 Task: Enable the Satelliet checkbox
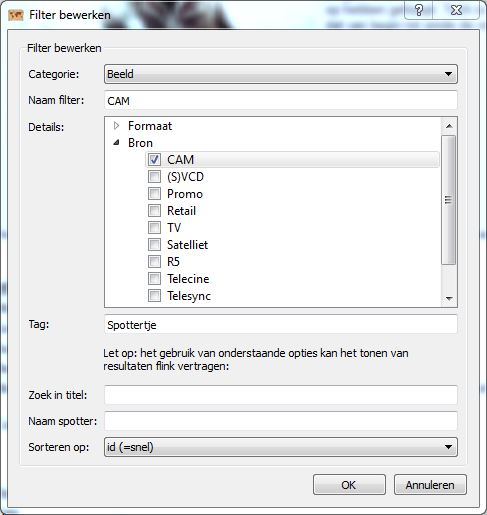154,244
